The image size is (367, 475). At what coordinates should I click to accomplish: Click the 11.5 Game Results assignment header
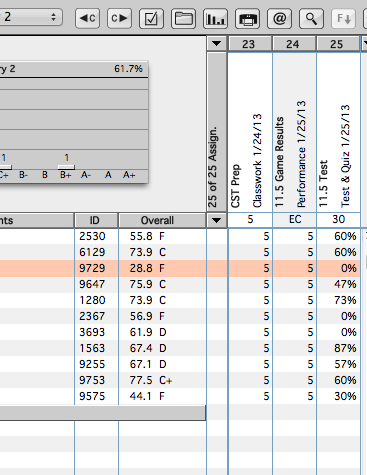294,132
